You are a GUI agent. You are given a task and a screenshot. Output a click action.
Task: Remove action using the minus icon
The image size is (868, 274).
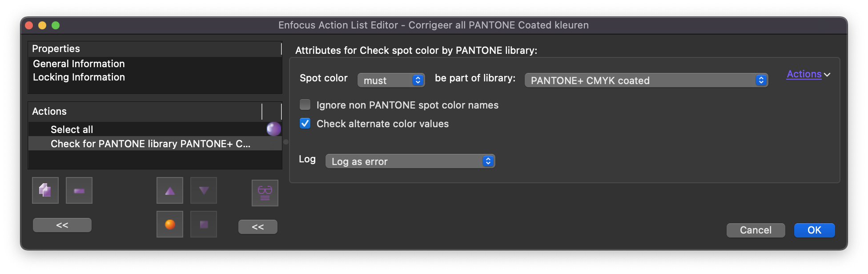coord(79,190)
